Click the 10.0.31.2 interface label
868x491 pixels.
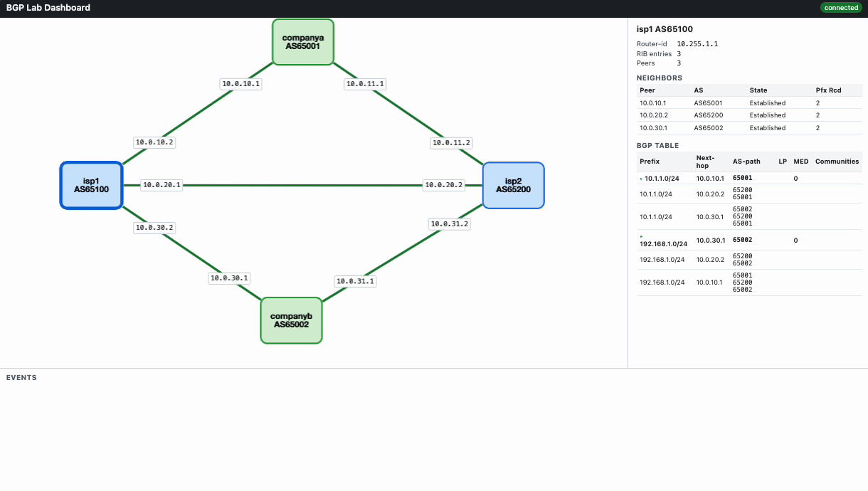pyautogui.click(x=450, y=223)
